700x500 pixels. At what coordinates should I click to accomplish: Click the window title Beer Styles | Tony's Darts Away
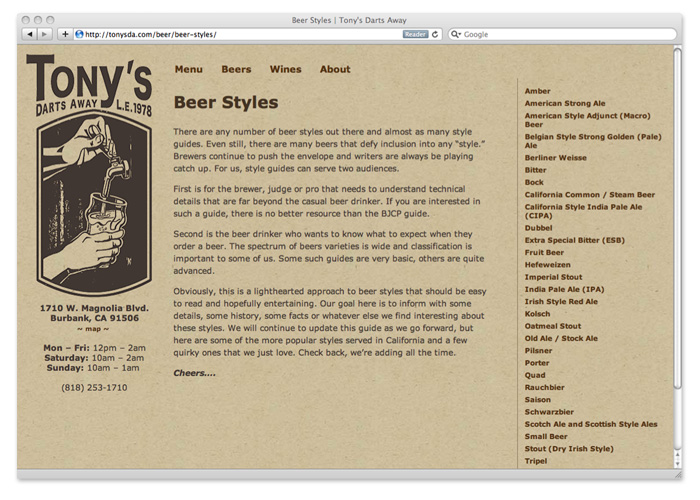[349, 20]
